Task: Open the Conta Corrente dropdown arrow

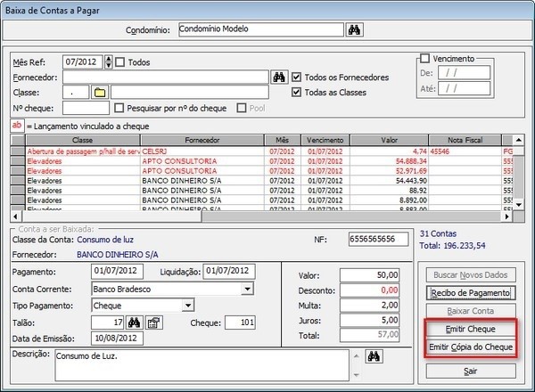Action: pos(247,289)
